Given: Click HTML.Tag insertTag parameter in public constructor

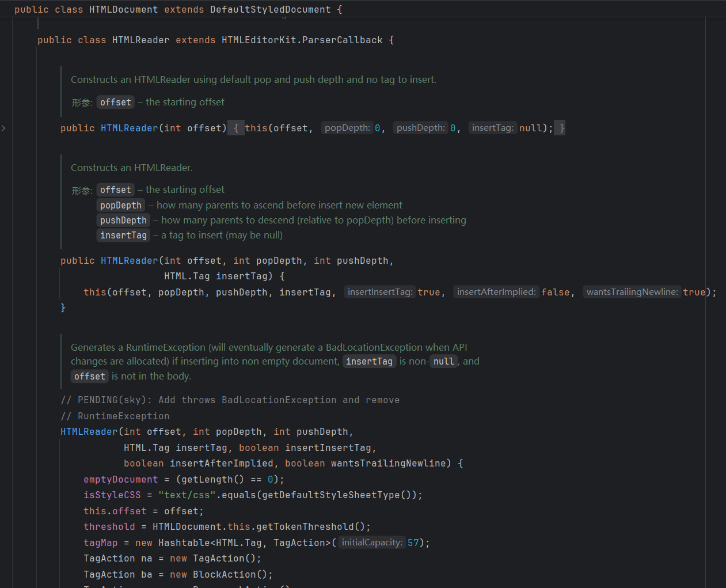Looking at the screenshot, I should (216, 276).
